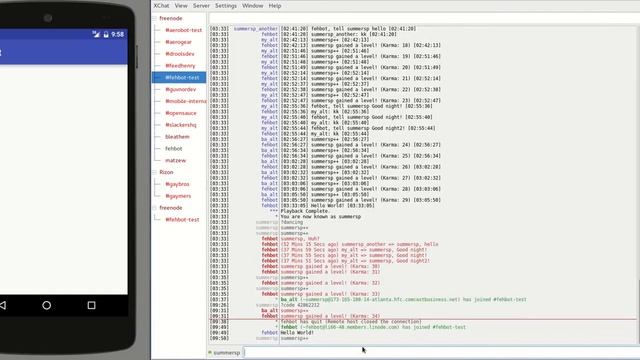This screenshot has width=640, height=360.
Task: Switch to the #gaymers channel
Action: 178,196
